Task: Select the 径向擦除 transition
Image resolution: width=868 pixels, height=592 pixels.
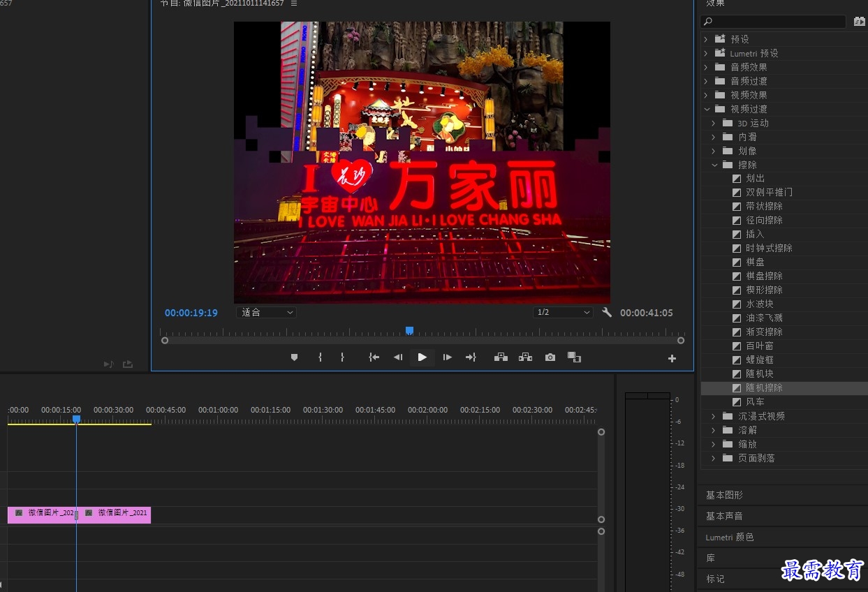Action: [x=764, y=221]
